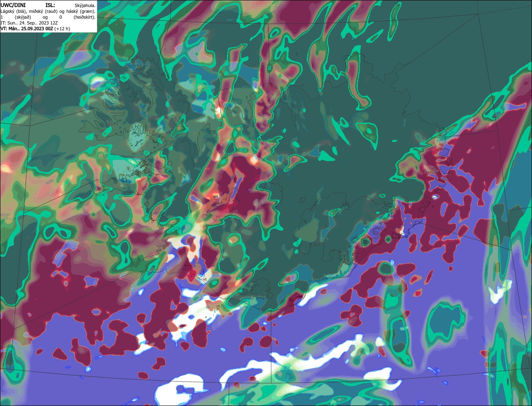Click the word "Skýjahula." in the legend
The image size is (532, 406).
[85, 5]
